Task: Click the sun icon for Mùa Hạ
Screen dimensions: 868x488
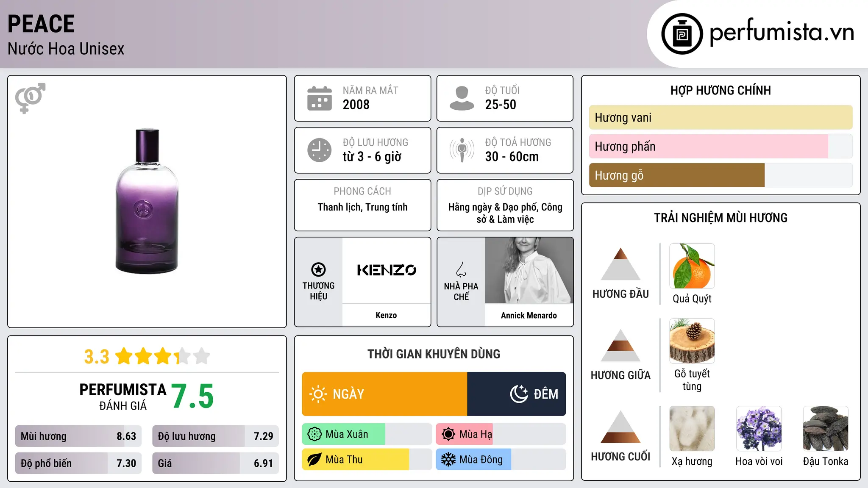Action: point(448,434)
